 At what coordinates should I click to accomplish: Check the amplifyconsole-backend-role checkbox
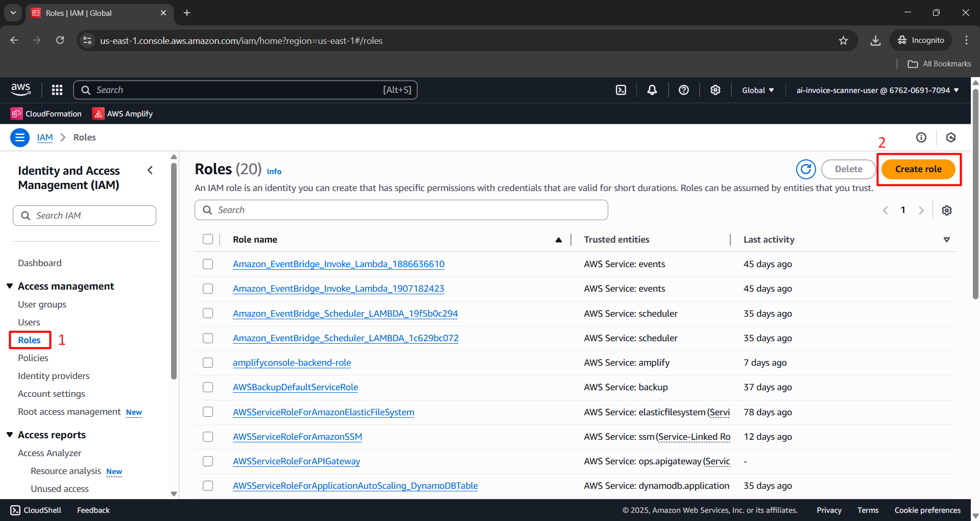pyautogui.click(x=208, y=363)
